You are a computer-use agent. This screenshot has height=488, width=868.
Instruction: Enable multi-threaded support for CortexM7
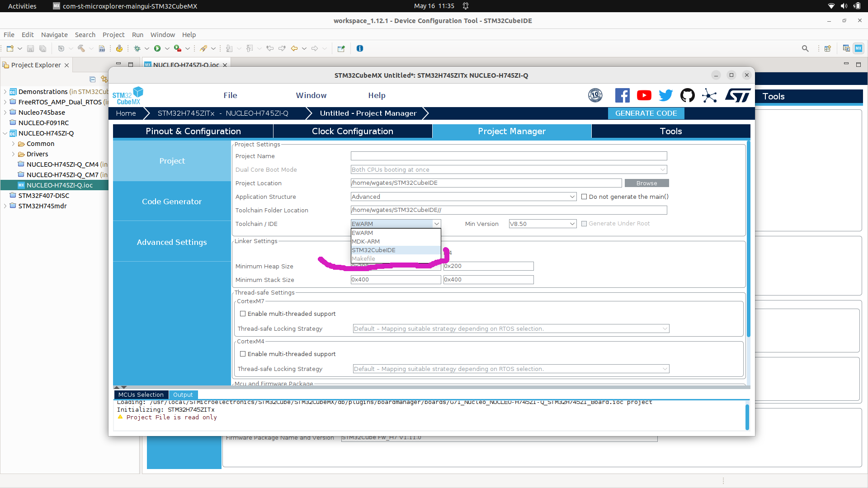tap(243, 314)
